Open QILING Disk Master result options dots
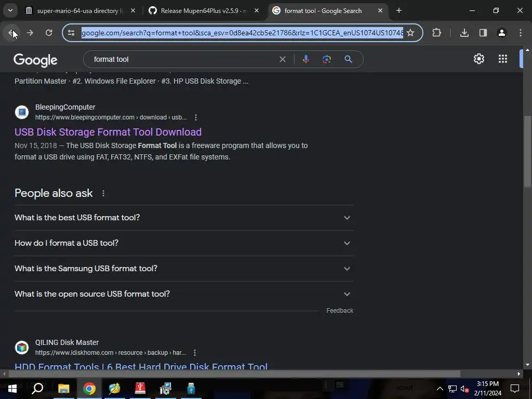Screen dimensions: 532x399 pos(195,353)
